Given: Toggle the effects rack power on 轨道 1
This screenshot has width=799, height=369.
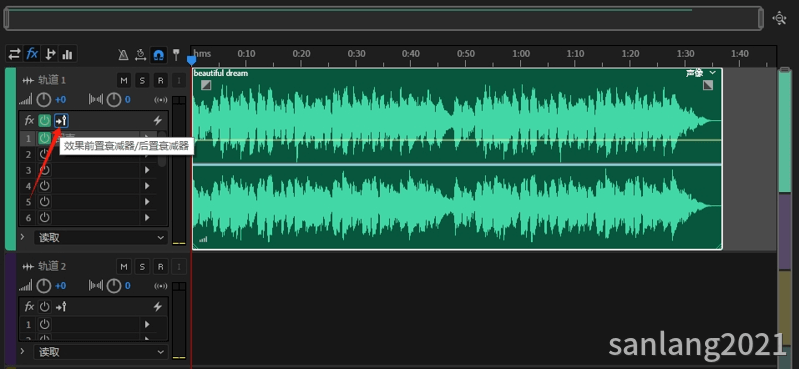Looking at the screenshot, I should (45, 121).
